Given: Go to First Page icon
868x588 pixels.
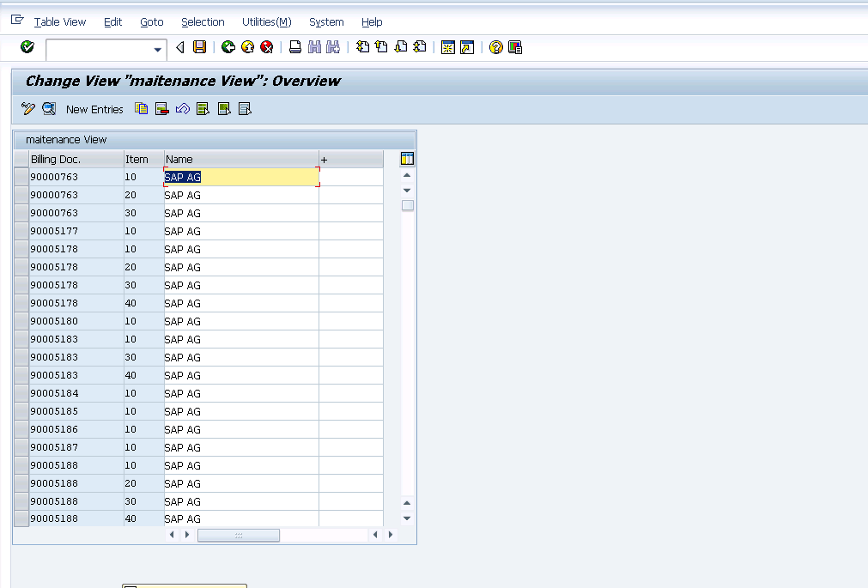Looking at the screenshot, I should (x=362, y=47).
